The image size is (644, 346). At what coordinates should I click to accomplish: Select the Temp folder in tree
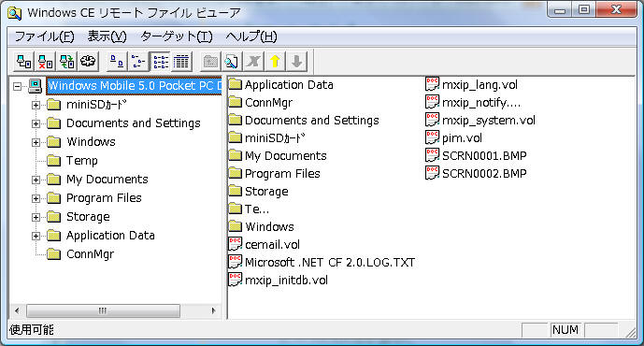tap(82, 161)
